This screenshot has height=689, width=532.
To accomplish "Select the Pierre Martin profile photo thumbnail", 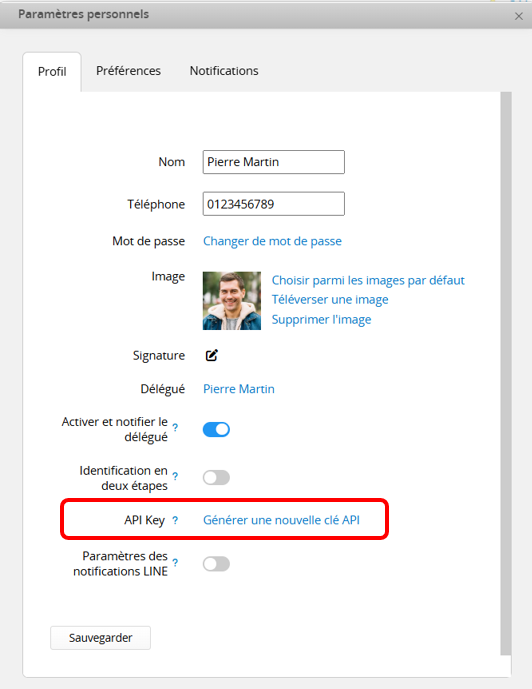I will [x=232, y=301].
